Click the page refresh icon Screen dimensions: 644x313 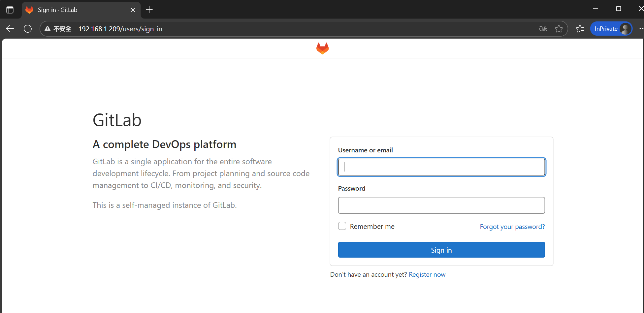pos(28,29)
